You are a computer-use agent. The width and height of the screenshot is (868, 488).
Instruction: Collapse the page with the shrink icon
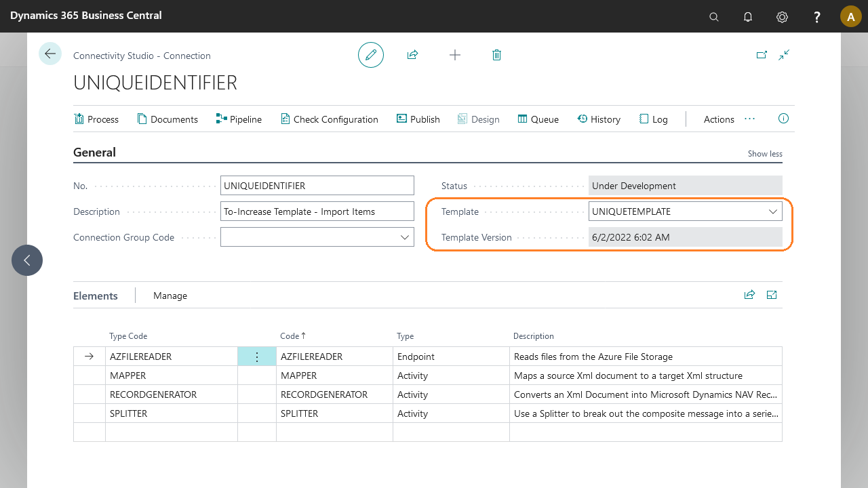[x=784, y=55]
